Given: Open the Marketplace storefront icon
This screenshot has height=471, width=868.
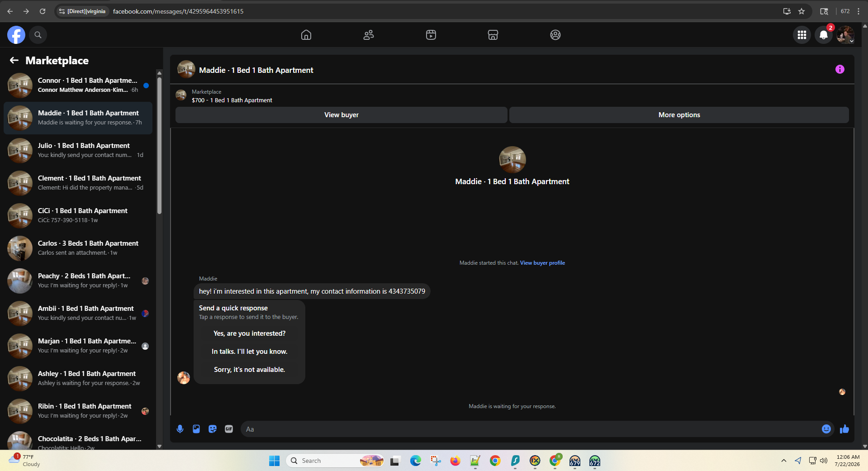Looking at the screenshot, I should [x=493, y=35].
